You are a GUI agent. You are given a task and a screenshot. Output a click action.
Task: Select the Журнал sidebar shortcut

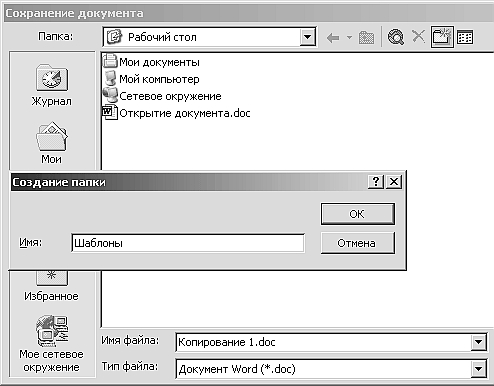[x=52, y=86]
